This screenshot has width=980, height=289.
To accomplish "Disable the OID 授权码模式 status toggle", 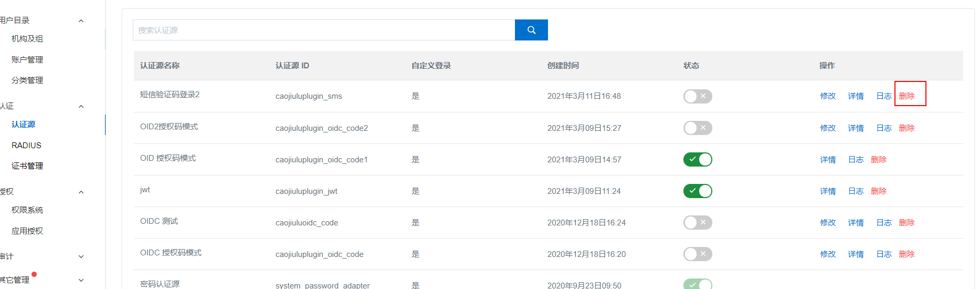I will pyautogui.click(x=697, y=159).
